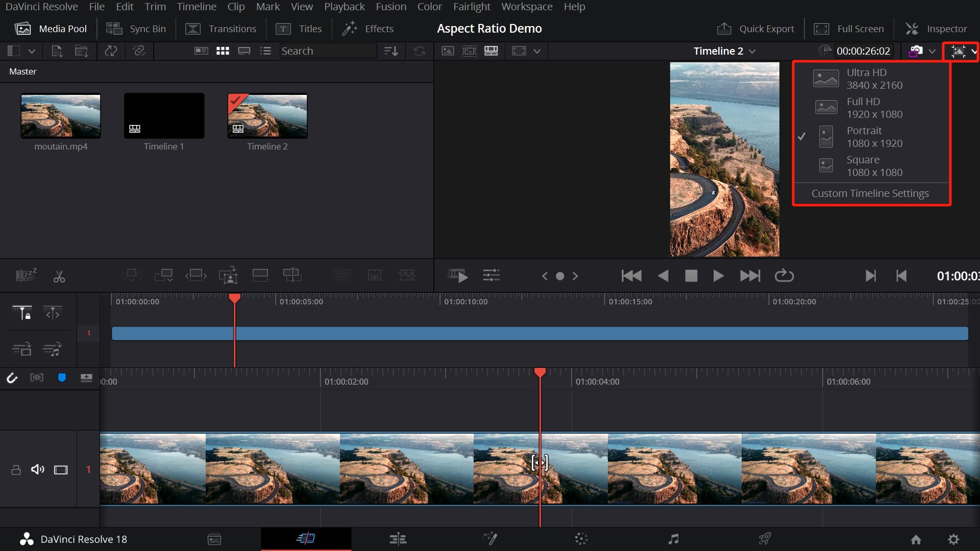Viewport: 980px width, 551px height.
Task: Switch to the Deliver page rocket icon
Action: [x=764, y=539]
